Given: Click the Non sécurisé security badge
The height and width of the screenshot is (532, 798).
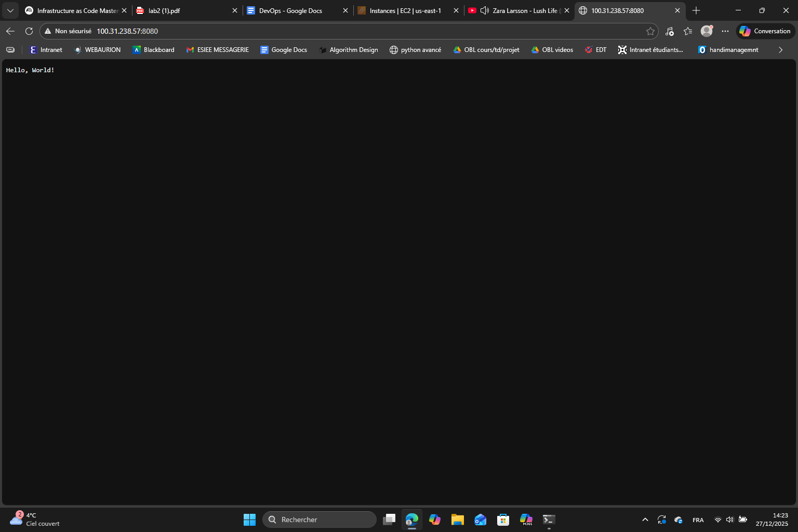Looking at the screenshot, I should 68,31.
